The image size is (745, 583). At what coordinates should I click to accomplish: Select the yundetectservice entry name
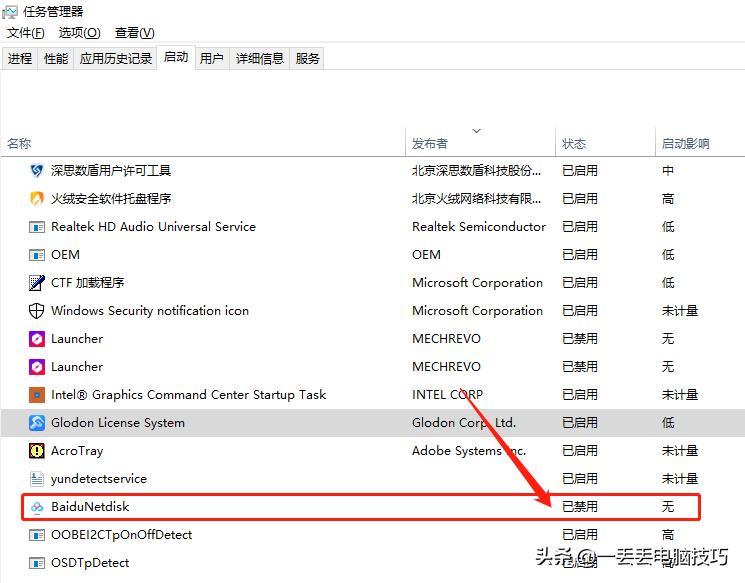(99, 479)
